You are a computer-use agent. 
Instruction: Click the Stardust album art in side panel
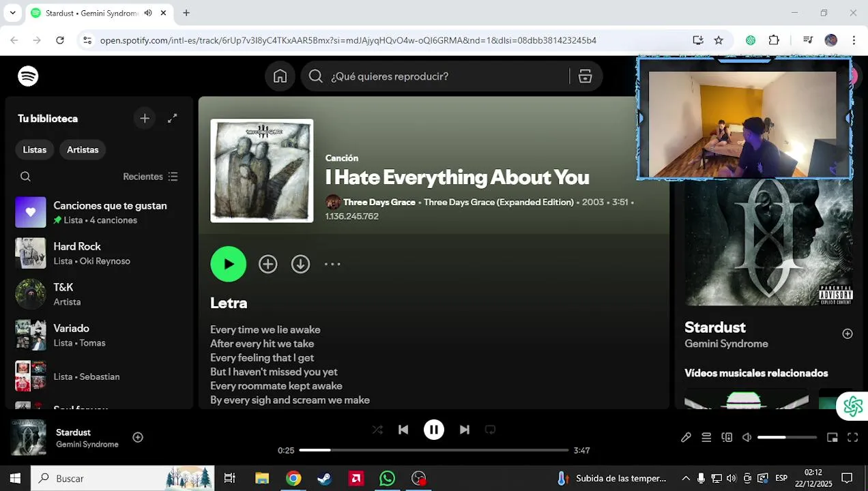tap(769, 242)
